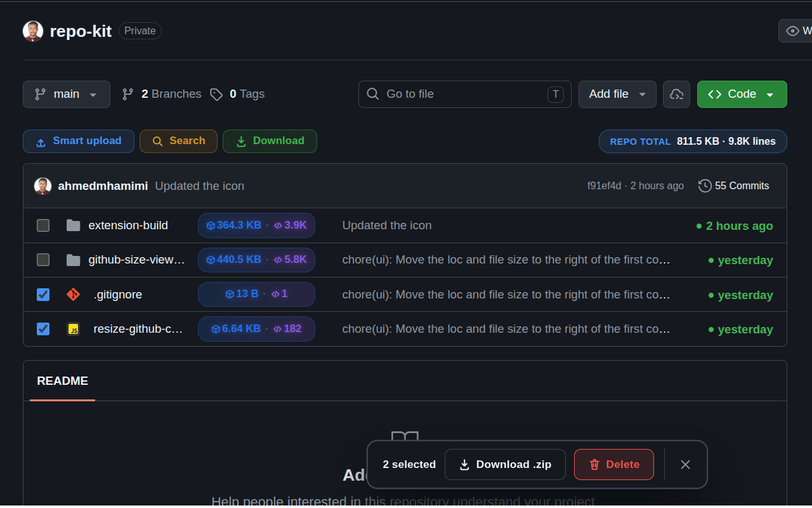This screenshot has height=508, width=812.
Task: View the 55 Commits history
Action: [734, 185]
